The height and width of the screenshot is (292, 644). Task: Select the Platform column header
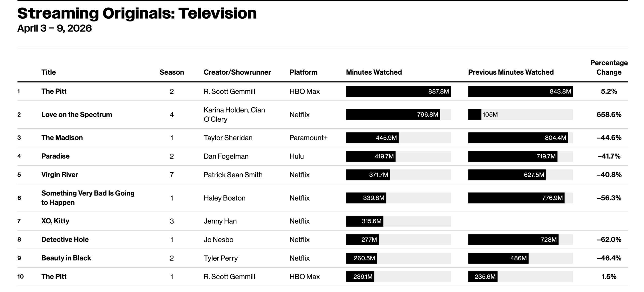(x=303, y=72)
